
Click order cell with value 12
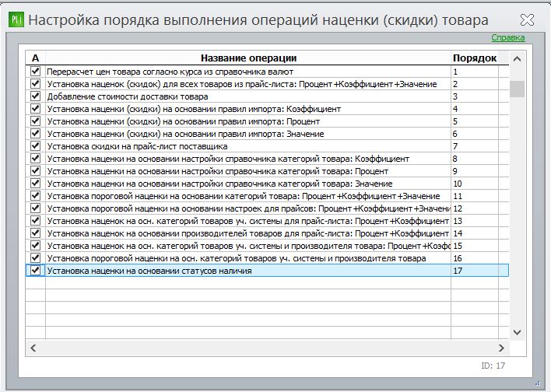475,208
